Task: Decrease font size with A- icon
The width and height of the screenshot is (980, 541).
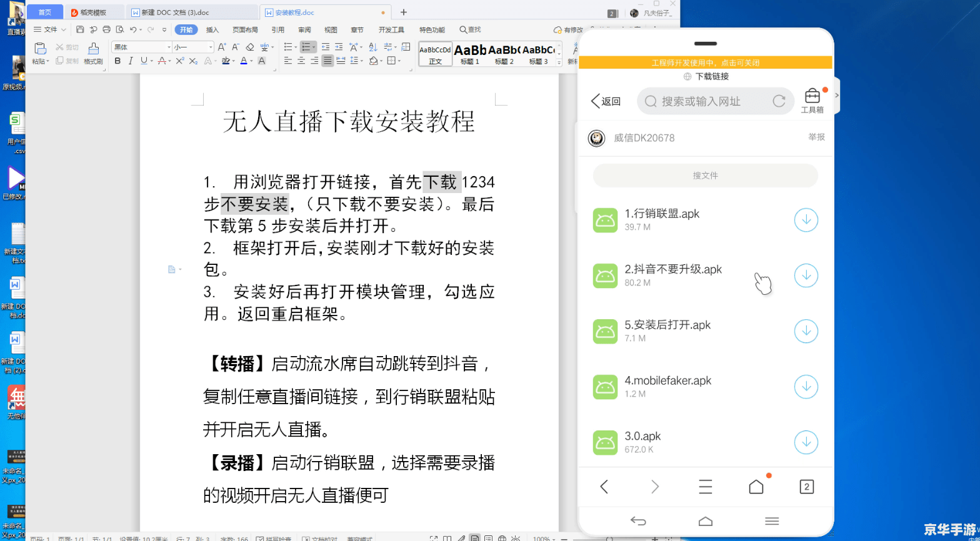Action: click(x=236, y=47)
